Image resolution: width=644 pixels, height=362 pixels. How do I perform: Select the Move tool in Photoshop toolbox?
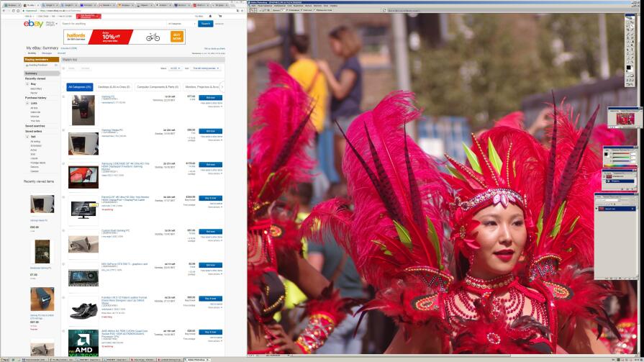tap(632, 22)
